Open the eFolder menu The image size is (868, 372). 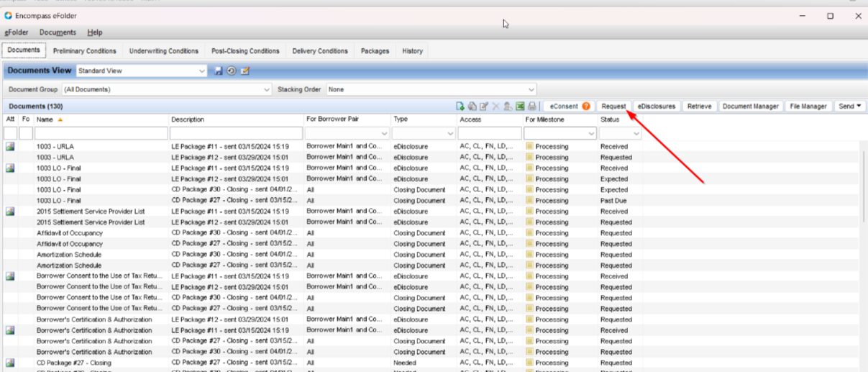(x=17, y=32)
